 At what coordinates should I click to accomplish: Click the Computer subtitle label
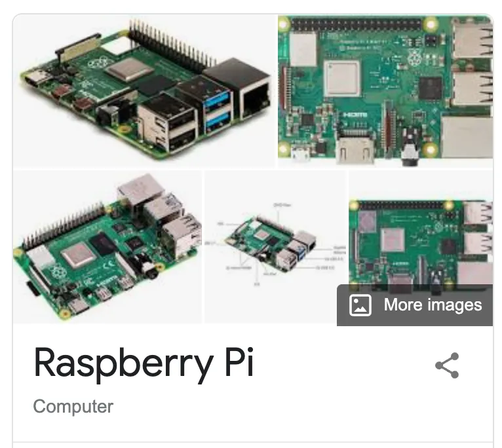tap(73, 407)
